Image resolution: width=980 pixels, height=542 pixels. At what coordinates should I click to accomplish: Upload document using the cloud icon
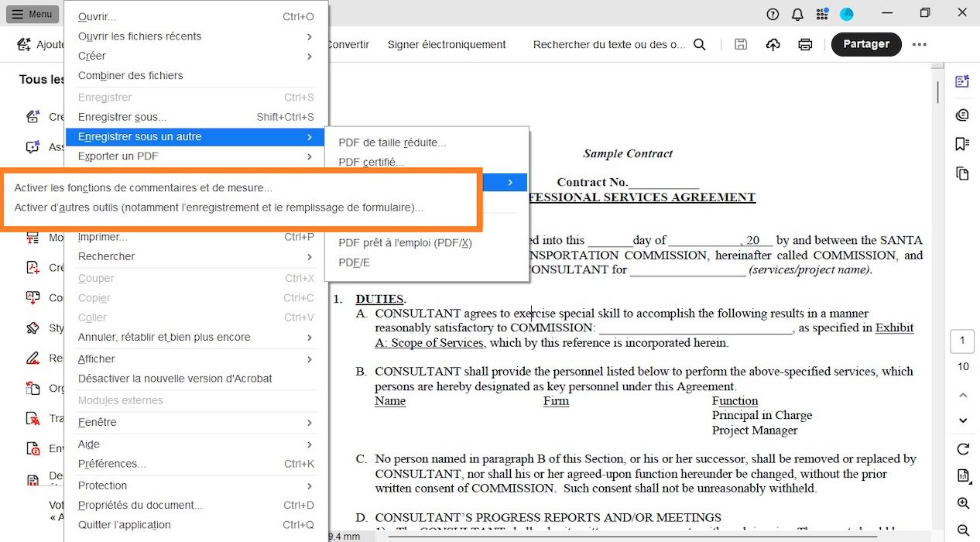(x=773, y=44)
